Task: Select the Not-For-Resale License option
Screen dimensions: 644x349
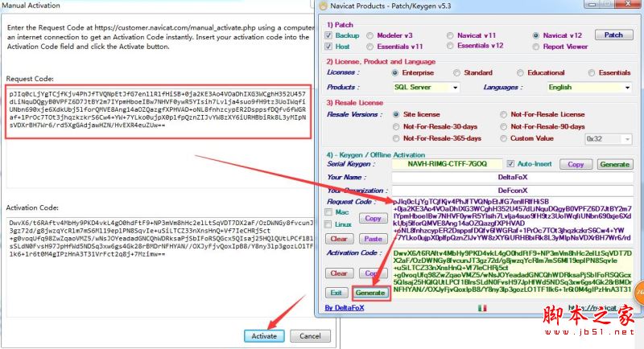Action: tap(504, 114)
